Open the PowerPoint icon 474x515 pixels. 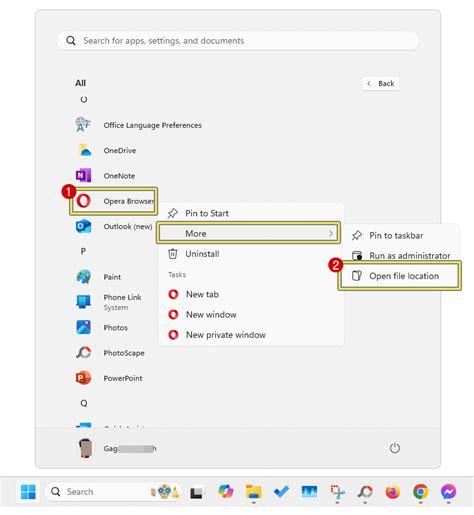pyautogui.click(x=83, y=378)
